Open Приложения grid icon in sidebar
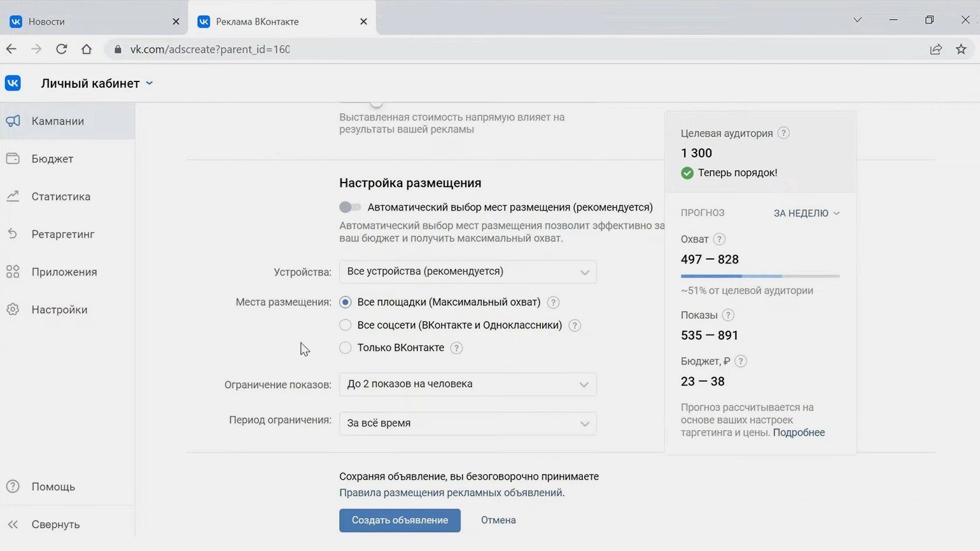Screen dimensions: 980x551 (x=13, y=272)
